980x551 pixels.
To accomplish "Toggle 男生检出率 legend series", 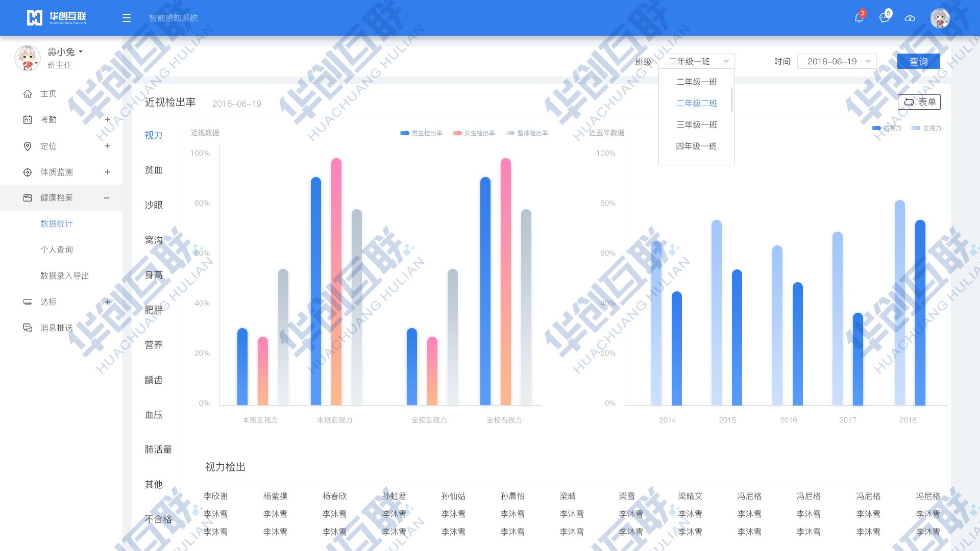I will (421, 133).
